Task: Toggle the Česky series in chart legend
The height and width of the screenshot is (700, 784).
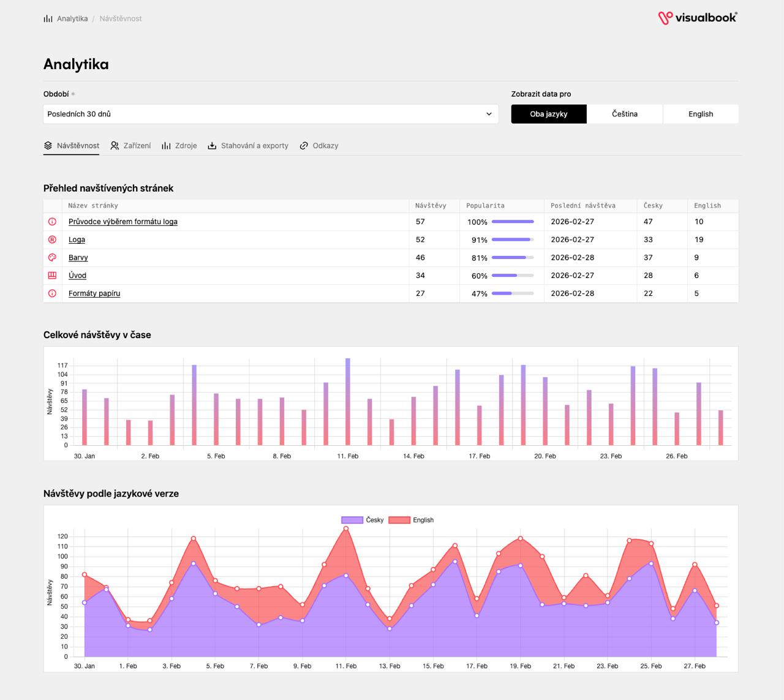Action: coord(363,520)
